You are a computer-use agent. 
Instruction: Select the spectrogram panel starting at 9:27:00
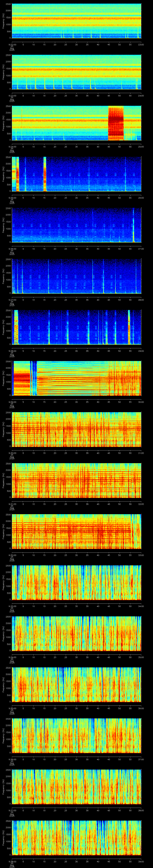click(76, 276)
